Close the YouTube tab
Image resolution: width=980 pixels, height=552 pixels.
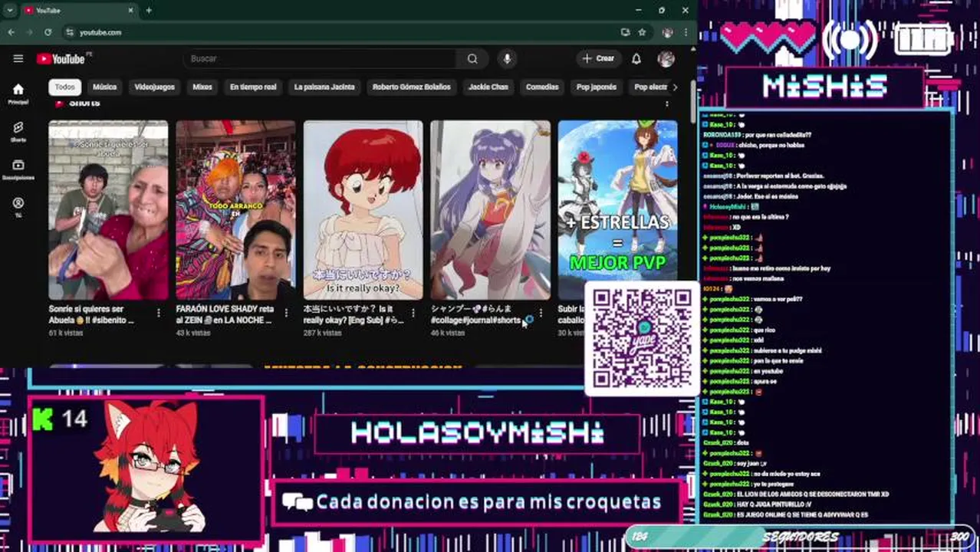(x=130, y=11)
